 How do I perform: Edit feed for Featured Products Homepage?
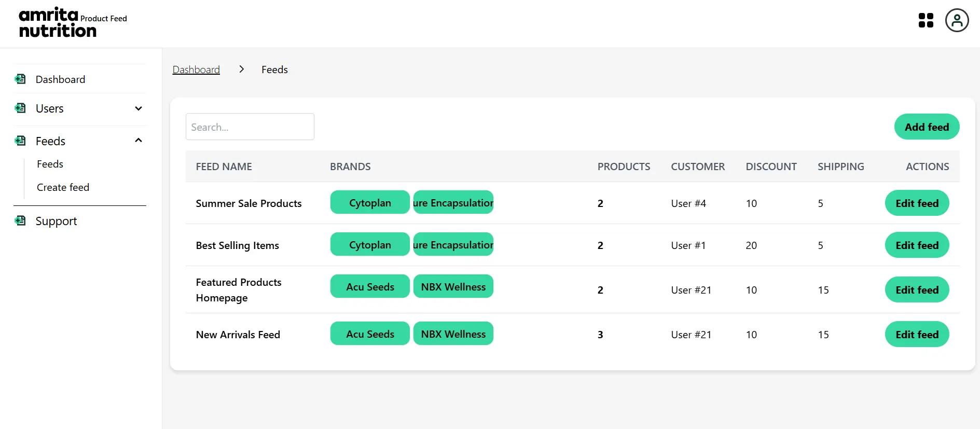coord(917,290)
